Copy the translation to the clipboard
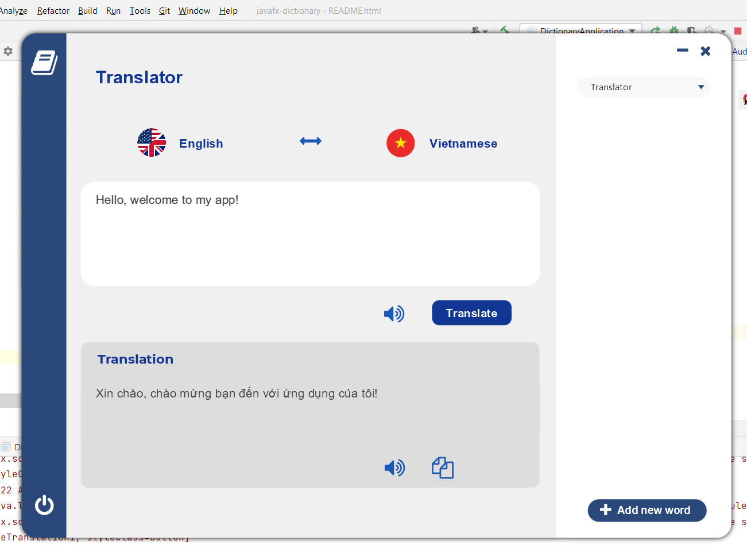The width and height of the screenshot is (747, 560). [x=443, y=468]
